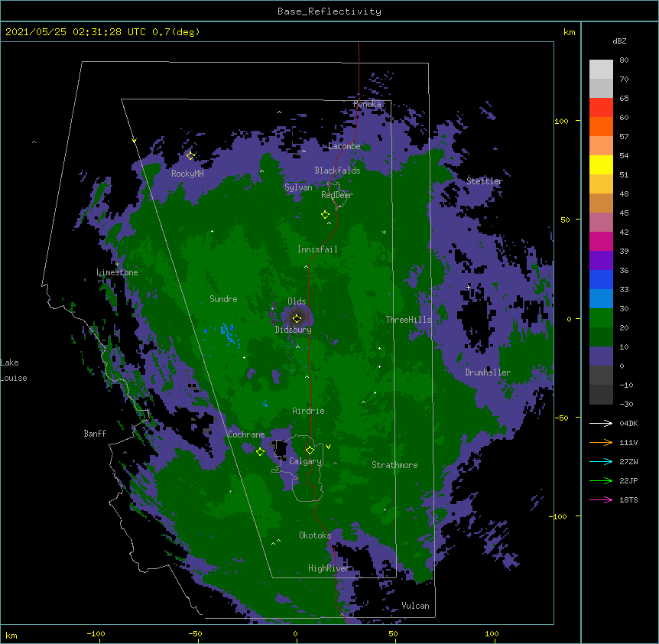Image resolution: width=659 pixels, height=644 pixels.
Task: Click the Ponoka town label
Action: tap(367, 104)
